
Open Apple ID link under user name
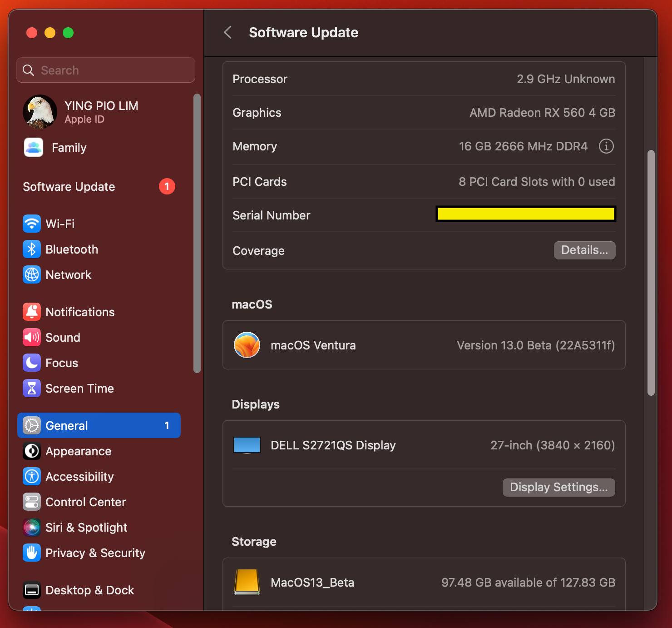click(84, 119)
